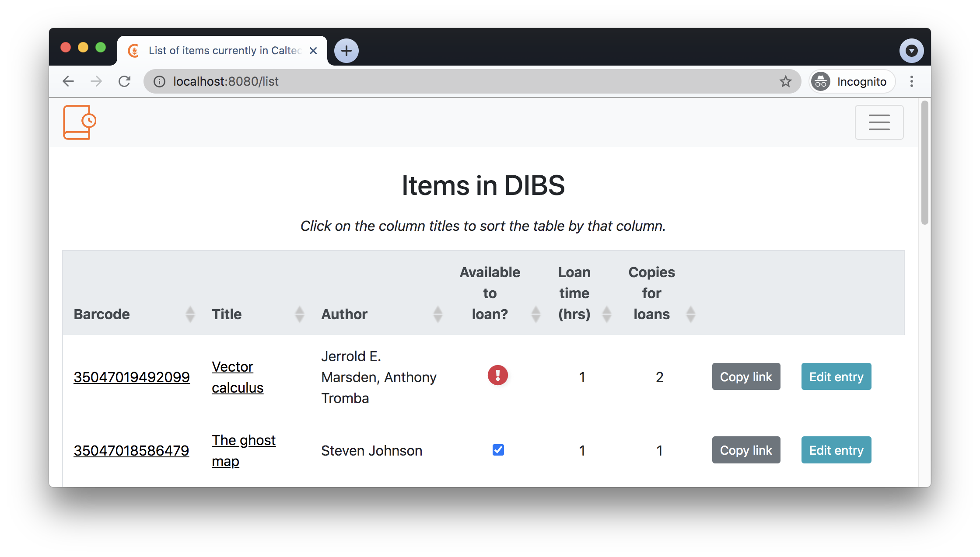Viewport: 980px width, 557px height.
Task: Reload the page with the refresh icon
Action: [125, 81]
